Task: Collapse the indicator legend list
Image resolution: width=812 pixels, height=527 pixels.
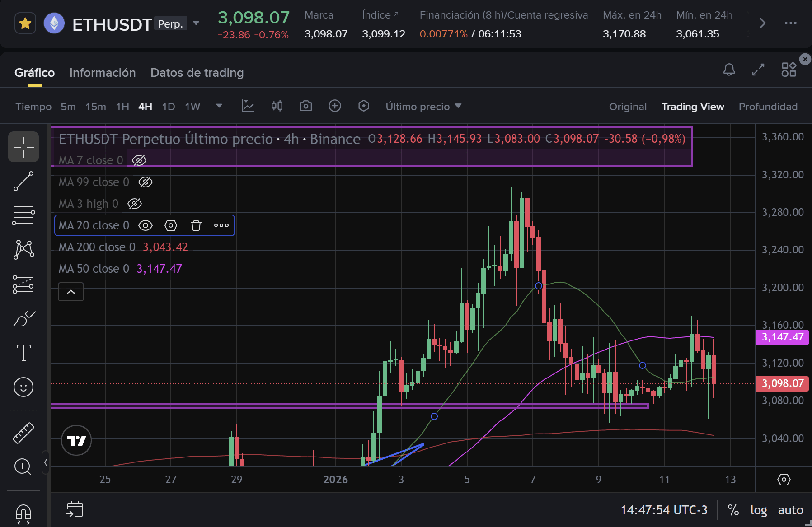Action: pyautogui.click(x=71, y=292)
